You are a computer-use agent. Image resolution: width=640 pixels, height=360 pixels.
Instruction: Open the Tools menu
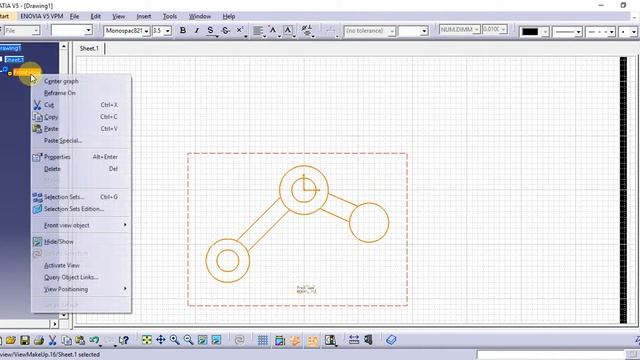(170, 16)
